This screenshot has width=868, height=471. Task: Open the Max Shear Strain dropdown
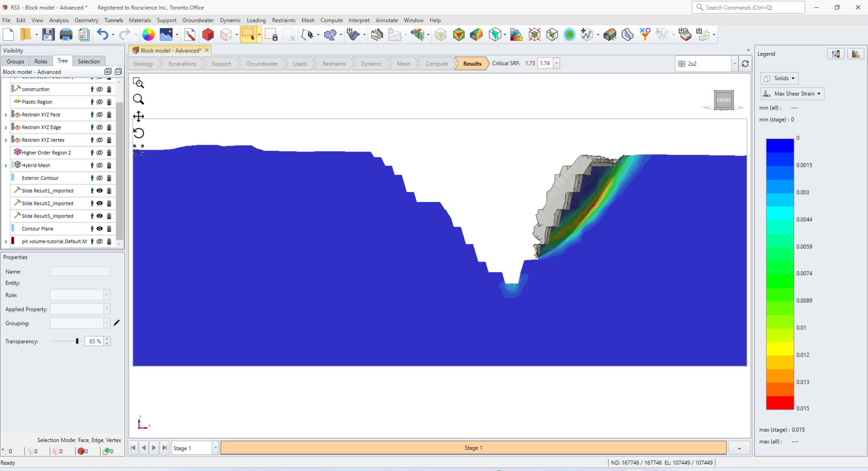coord(792,94)
